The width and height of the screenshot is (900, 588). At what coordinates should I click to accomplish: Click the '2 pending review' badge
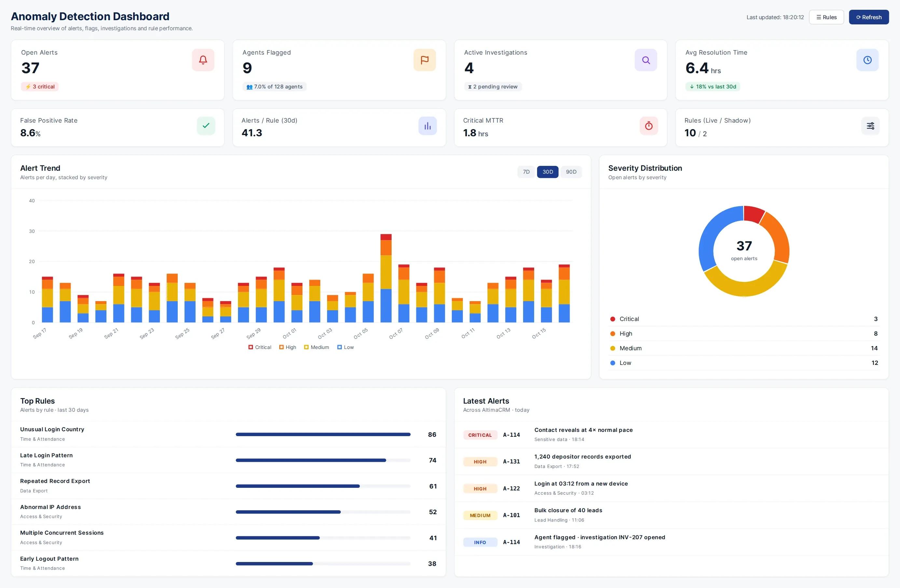point(493,87)
